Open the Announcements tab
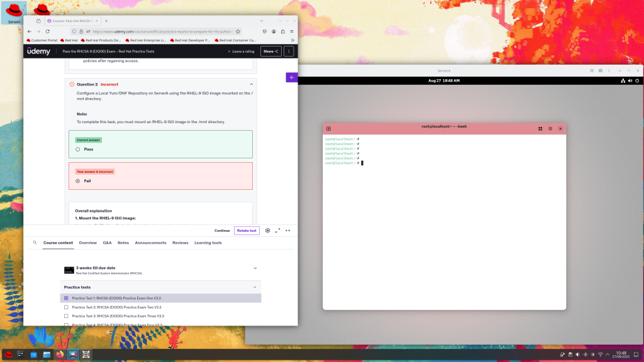Image resolution: width=644 pixels, height=362 pixels. click(x=150, y=243)
